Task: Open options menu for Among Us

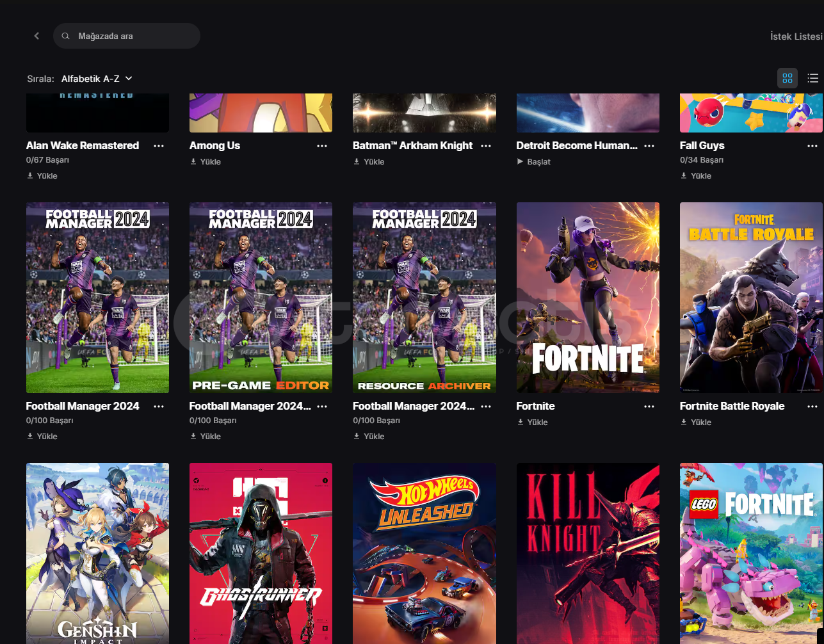Action: pyautogui.click(x=322, y=146)
